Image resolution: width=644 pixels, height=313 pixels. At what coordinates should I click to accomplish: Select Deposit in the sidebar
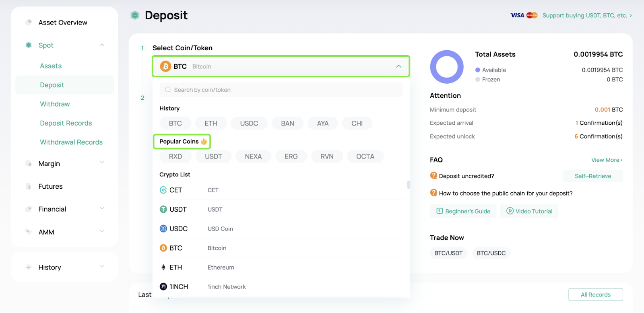point(64,85)
